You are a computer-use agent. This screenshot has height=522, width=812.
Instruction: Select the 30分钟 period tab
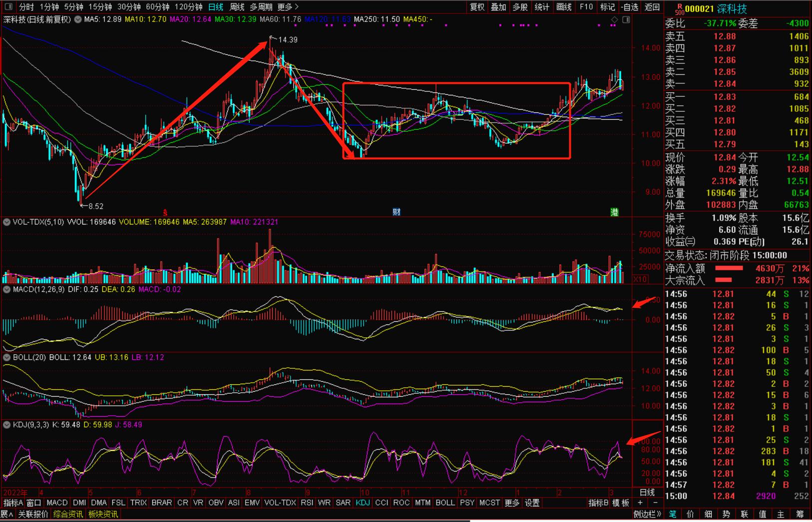pos(129,7)
